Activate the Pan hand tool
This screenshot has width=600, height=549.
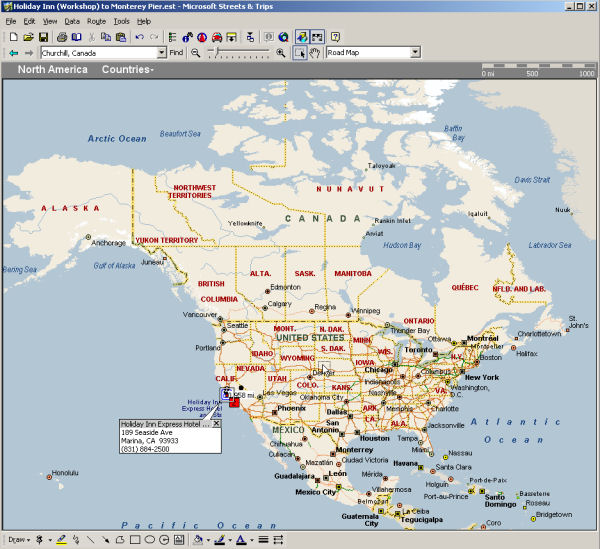[x=315, y=53]
